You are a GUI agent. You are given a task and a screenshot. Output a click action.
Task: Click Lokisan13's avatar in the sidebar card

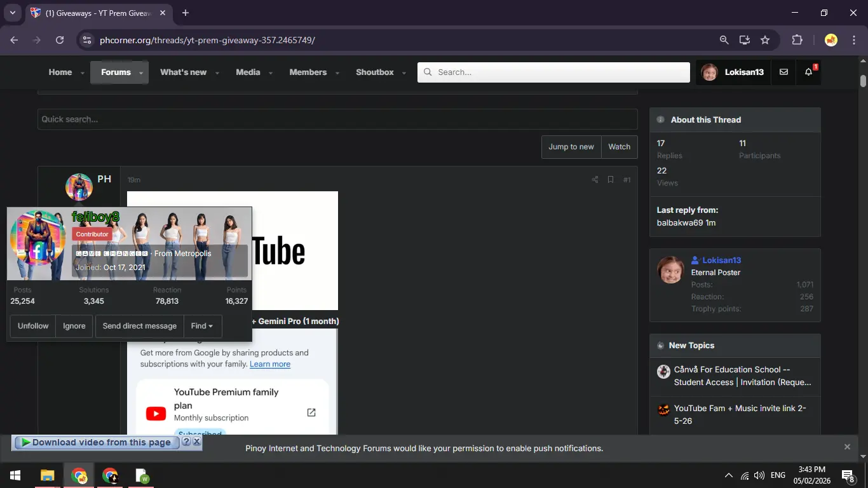click(670, 270)
